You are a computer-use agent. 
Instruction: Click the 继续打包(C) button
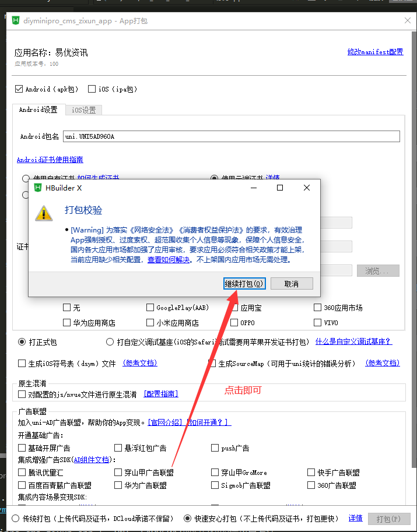click(x=244, y=284)
